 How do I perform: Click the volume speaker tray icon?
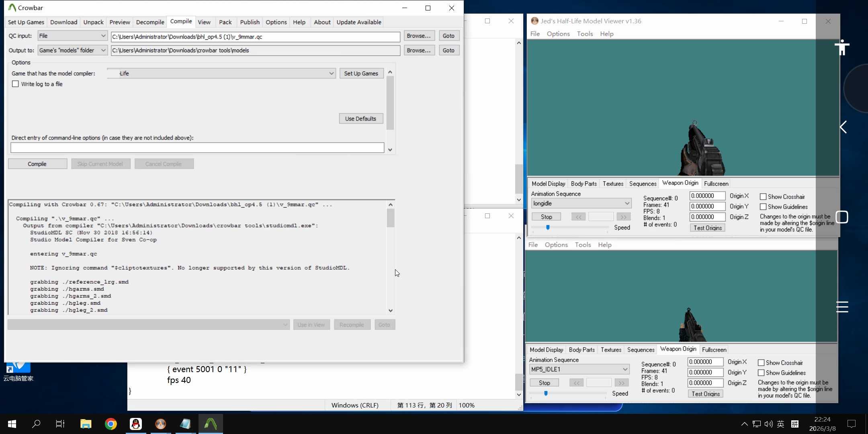768,424
